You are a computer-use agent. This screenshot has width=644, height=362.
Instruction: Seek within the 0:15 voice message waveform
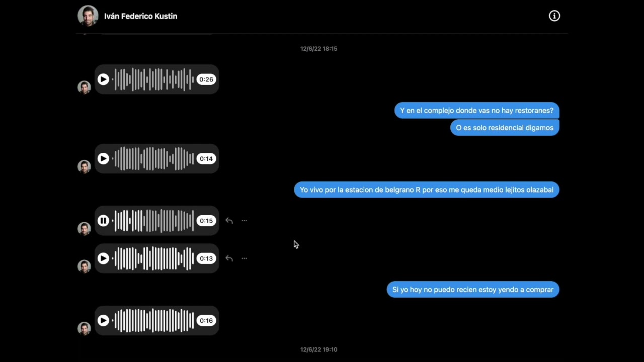pyautogui.click(x=154, y=221)
